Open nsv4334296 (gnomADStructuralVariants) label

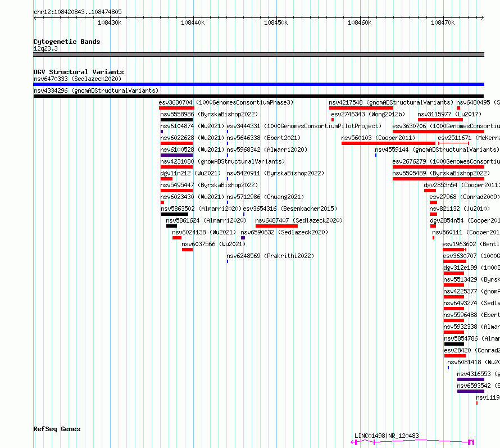[96, 90]
